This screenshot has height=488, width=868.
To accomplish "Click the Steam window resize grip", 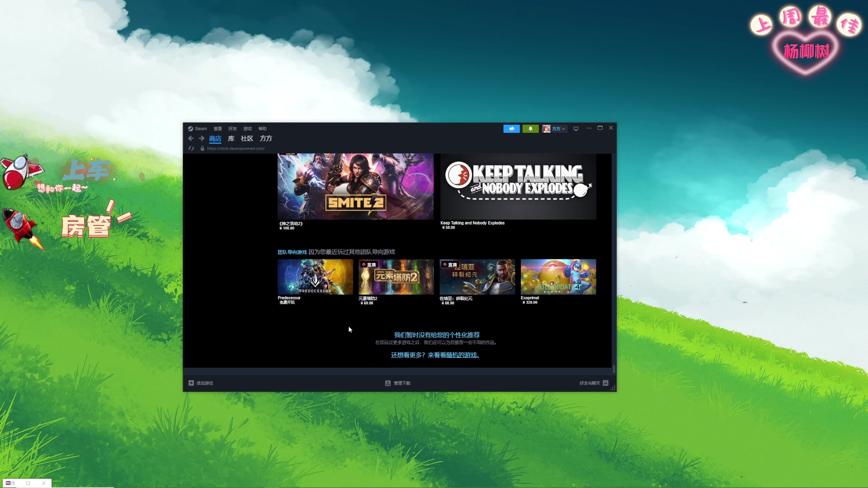I will pos(613,388).
